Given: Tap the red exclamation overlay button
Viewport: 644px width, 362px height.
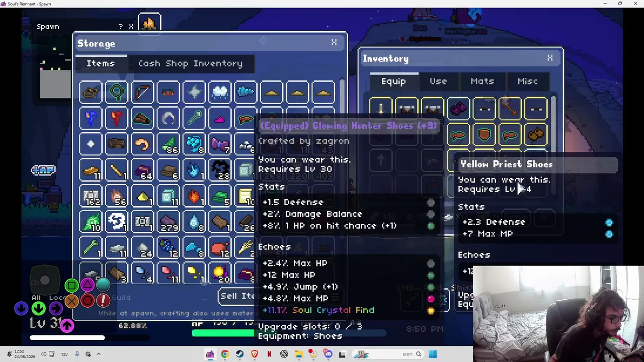Looking at the screenshot, I should click(103, 301).
